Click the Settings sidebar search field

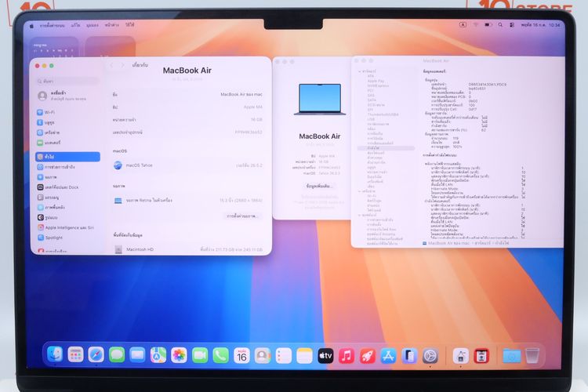(68, 81)
